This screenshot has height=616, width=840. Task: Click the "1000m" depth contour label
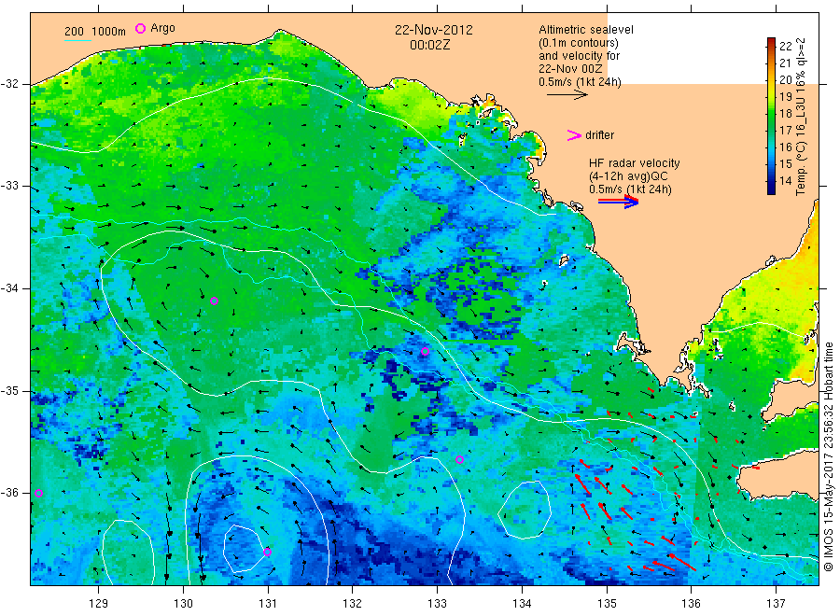pos(108,31)
